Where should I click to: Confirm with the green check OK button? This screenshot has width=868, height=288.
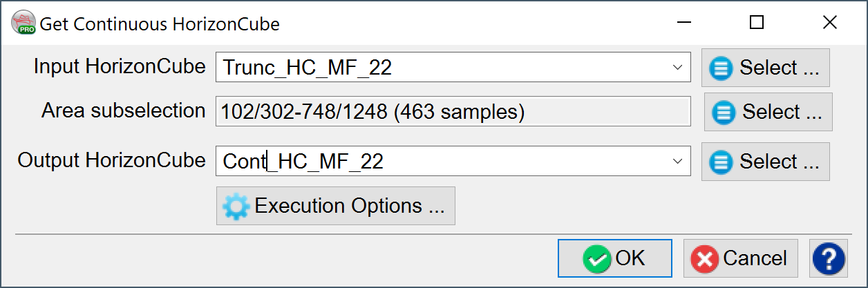click(614, 259)
